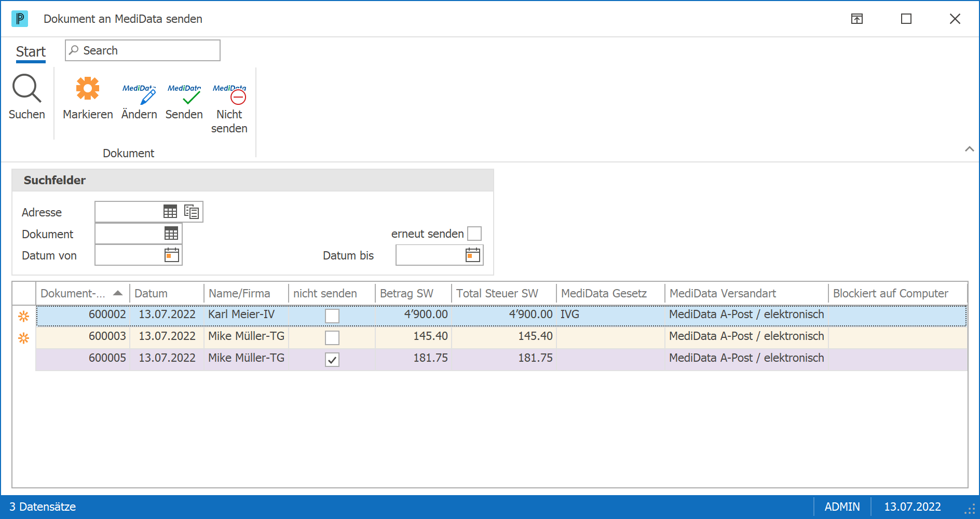Image resolution: width=980 pixels, height=519 pixels.
Task: Click the Total Steuer SW column header
Action: [504, 293]
